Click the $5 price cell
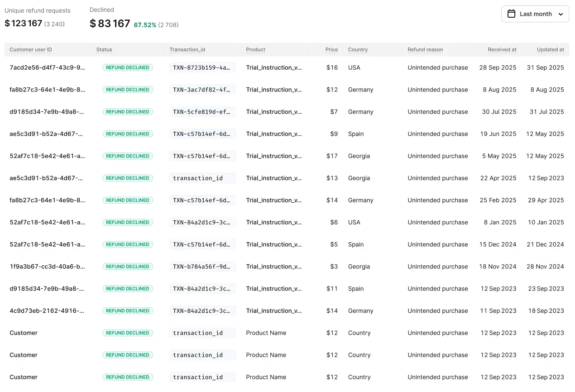The image size is (575, 392). pos(334,244)
